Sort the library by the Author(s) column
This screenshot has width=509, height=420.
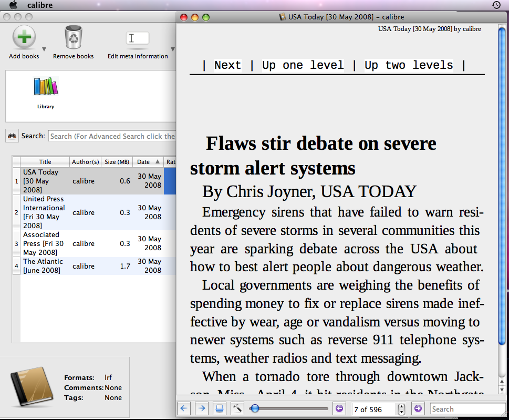pyautogui.click(x=86, y=162)
